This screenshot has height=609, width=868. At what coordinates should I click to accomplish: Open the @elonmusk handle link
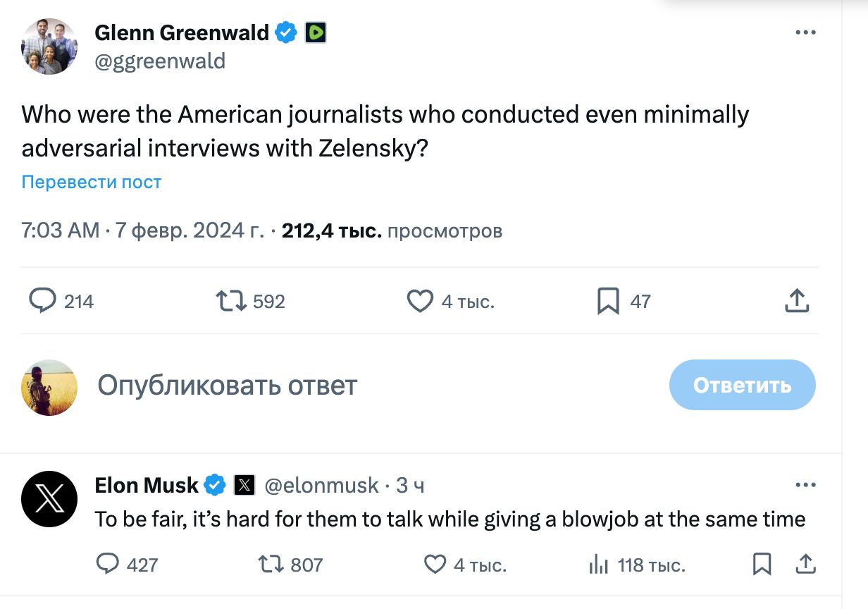(321, 485)
